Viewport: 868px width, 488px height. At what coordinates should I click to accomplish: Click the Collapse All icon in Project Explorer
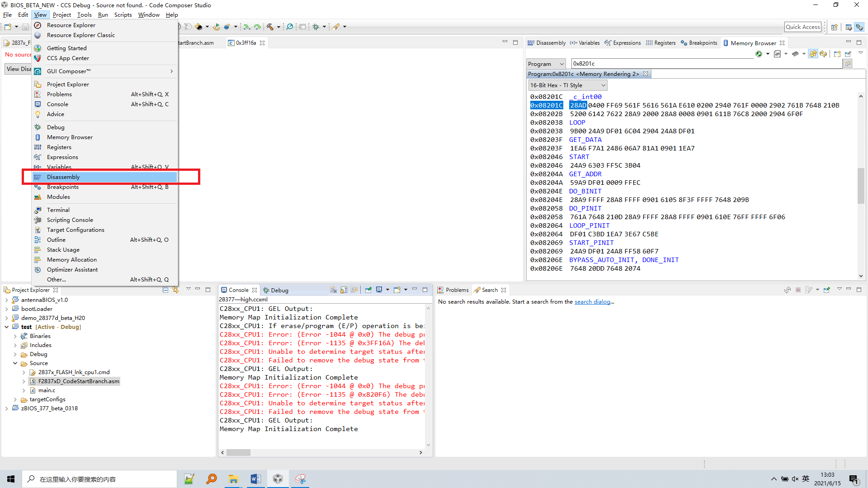[x=165, y=290]
